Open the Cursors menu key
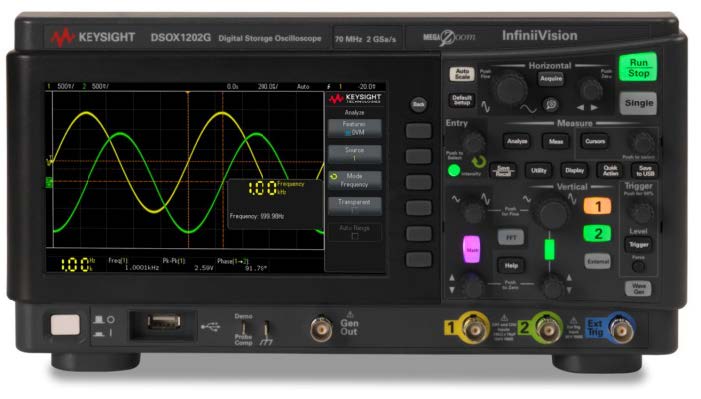The width and height of the screenshot is (701, 399). coord(595,141)
